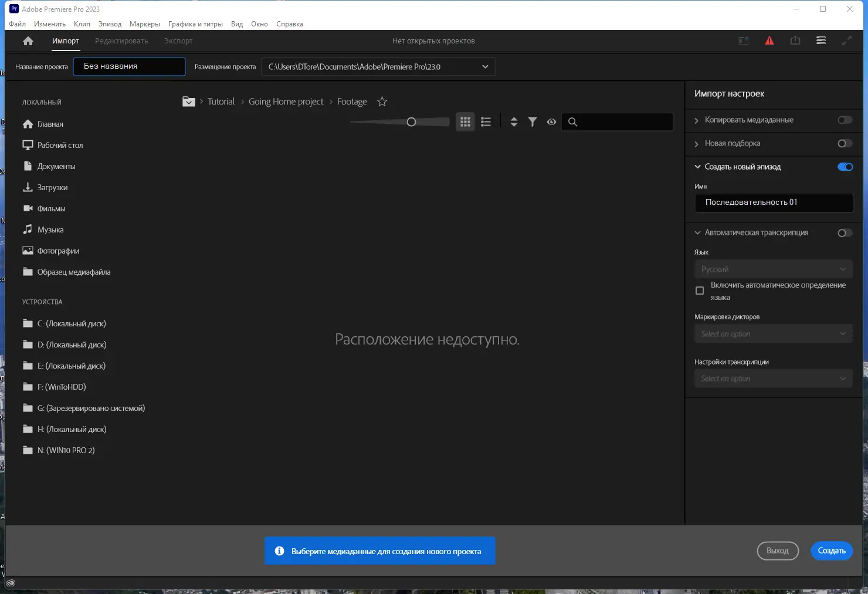Go to the Home screen icon
868x594 pixels.
28,41
